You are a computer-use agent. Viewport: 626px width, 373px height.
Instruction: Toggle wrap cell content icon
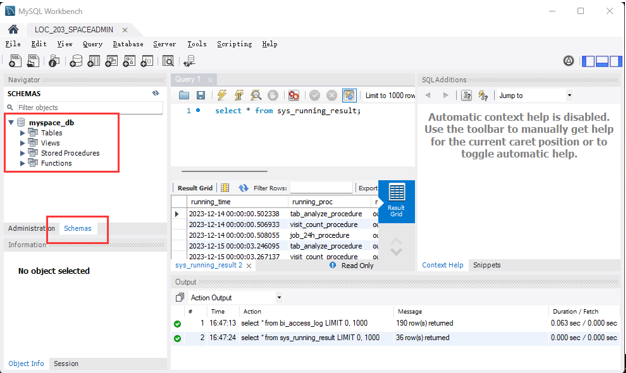point(225,188)
